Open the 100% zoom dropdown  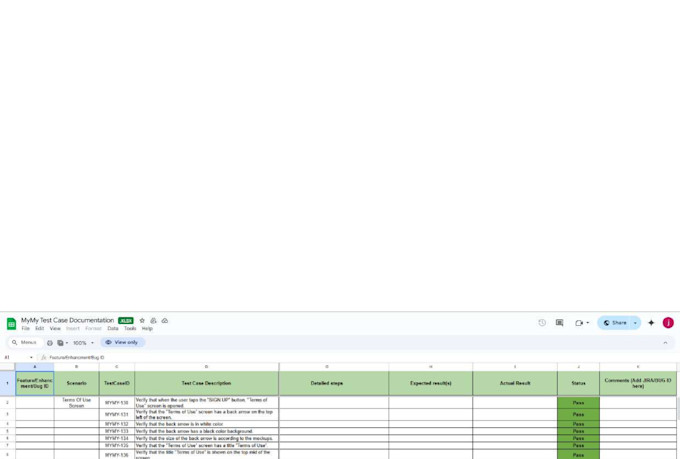coord(83,343)
